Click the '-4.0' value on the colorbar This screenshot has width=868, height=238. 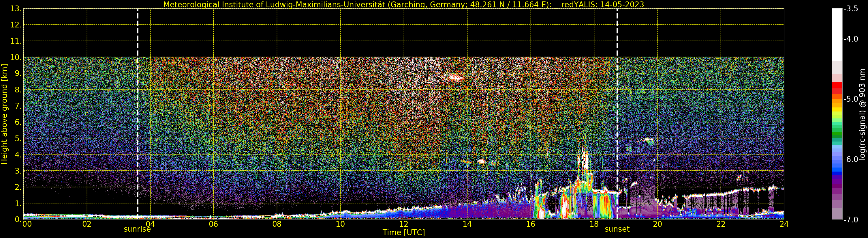(851, 39)
